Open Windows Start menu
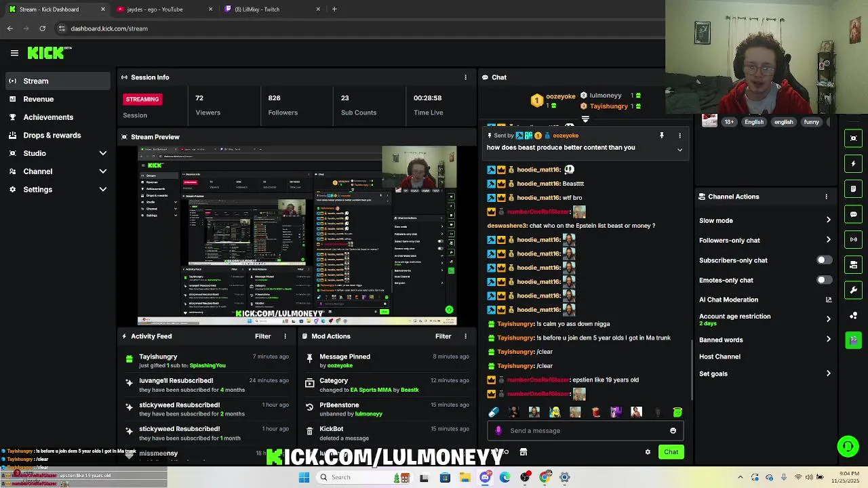868x488 pixels. point(304,477)
